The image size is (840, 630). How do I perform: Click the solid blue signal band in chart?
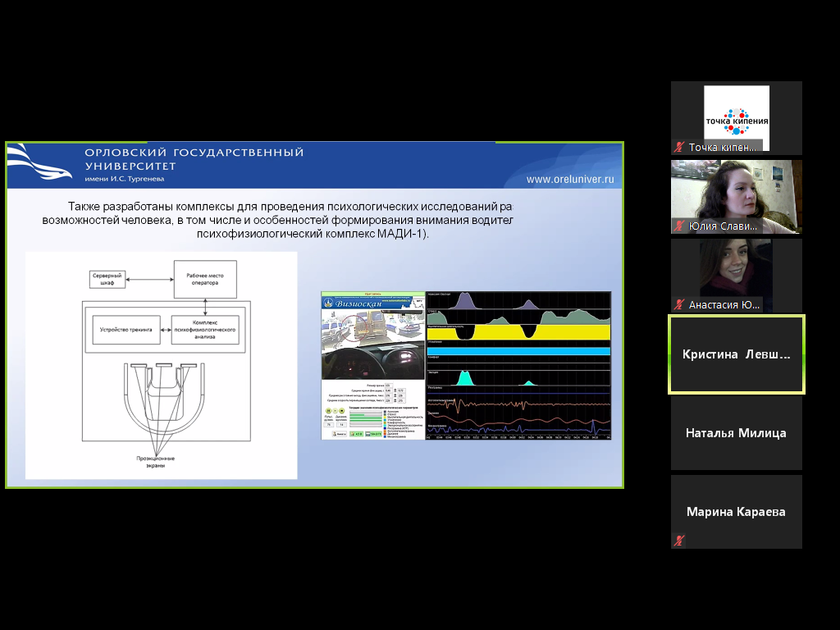tap(518, 351)
